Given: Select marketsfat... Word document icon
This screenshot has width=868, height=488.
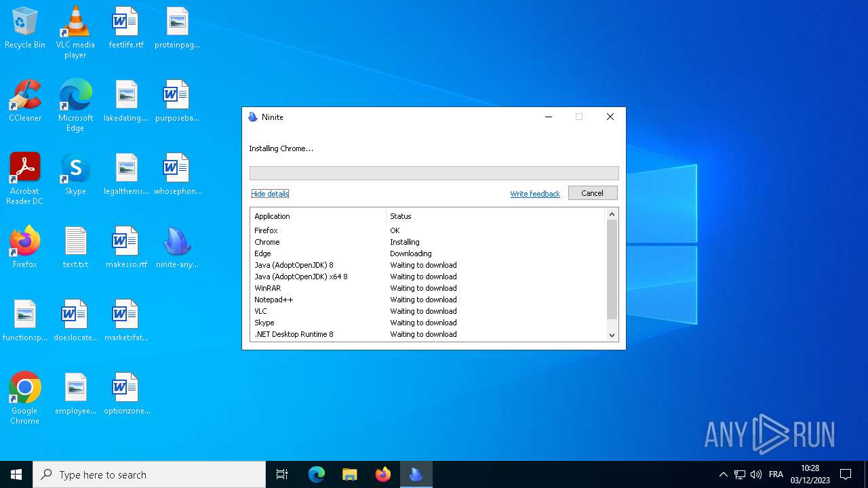Looking at the screenshot, I should [126, 321].
